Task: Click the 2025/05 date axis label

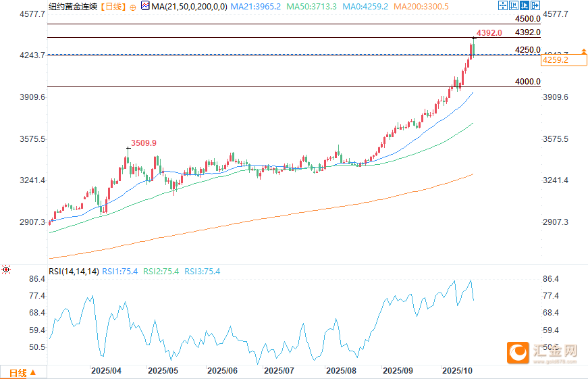Action: click(x=163, y=371)
